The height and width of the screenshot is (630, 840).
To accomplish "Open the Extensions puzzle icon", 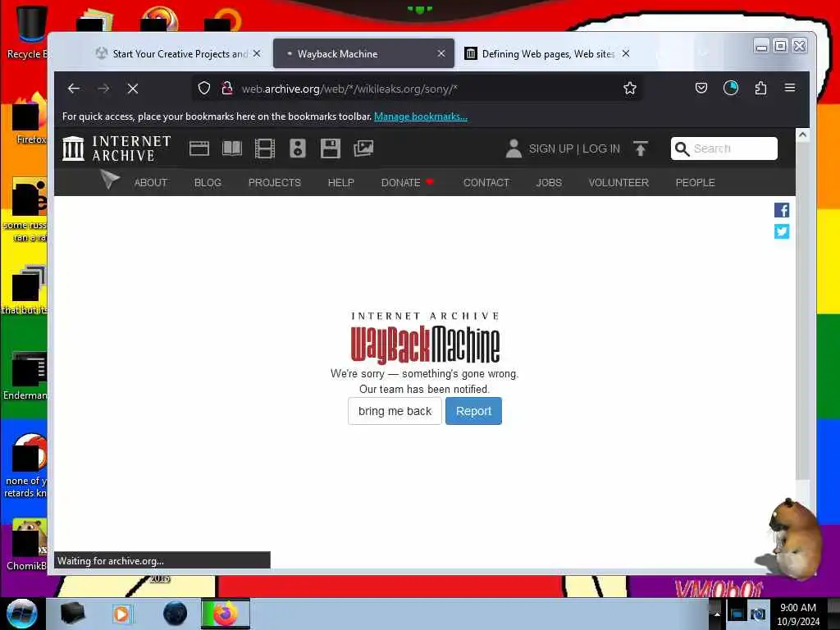I will (760, 88).
